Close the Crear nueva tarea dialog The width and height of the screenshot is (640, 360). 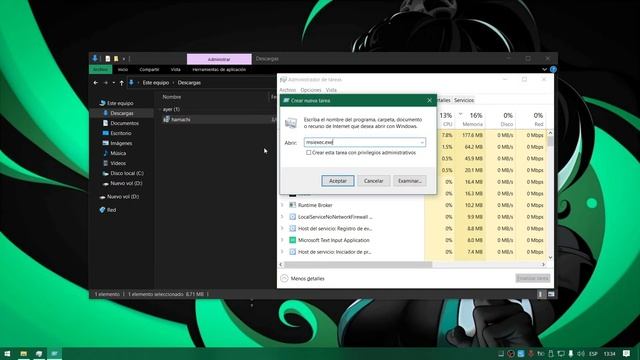(429, 100)
